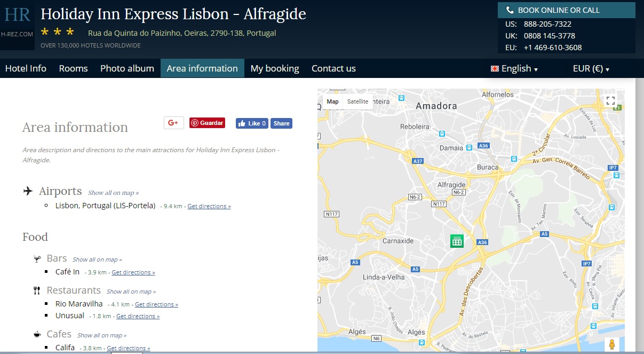Screen dimensions: 644x354
Task: Click Show all on map for Restaurants
Action: click(131, 292)
